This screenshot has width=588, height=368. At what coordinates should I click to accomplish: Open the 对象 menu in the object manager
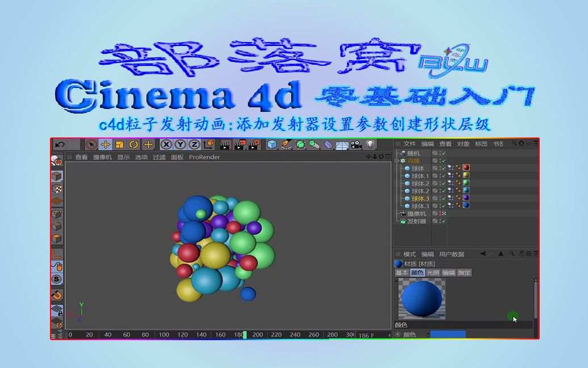(x=464, y=144)
